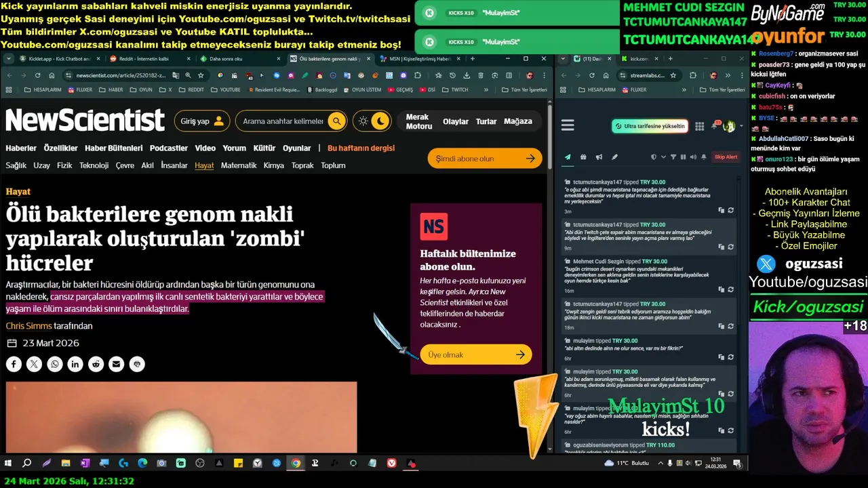The image size is (868, 488).
Task: Open the Mağaza menu item
Action: click(x=518, y=121)
